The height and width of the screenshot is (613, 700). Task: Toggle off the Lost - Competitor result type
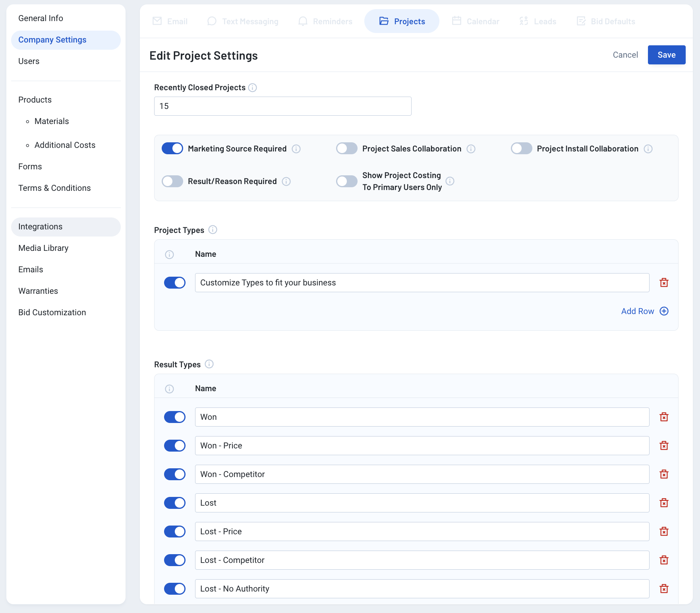(175, 560)
